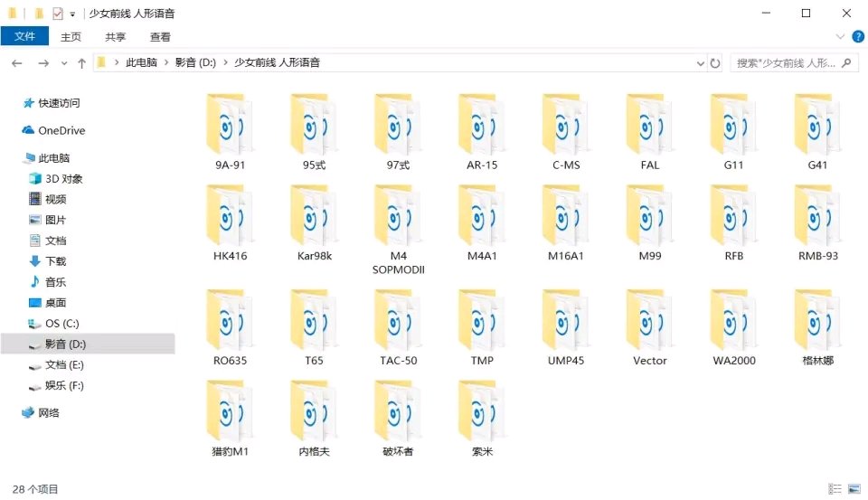This screenshot has width=868, height=500.
Task: Click 少女前线 人形语音 breadcrumb segment
Action: pos(277,62)
